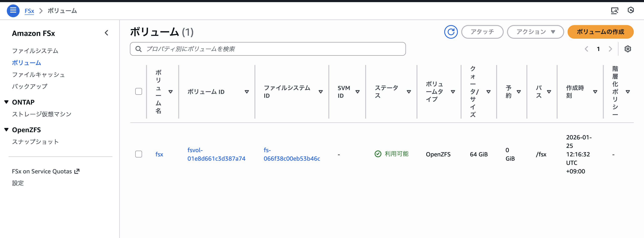
Task: Click the ボリュームの作成 button
Action: click(600, 32)
